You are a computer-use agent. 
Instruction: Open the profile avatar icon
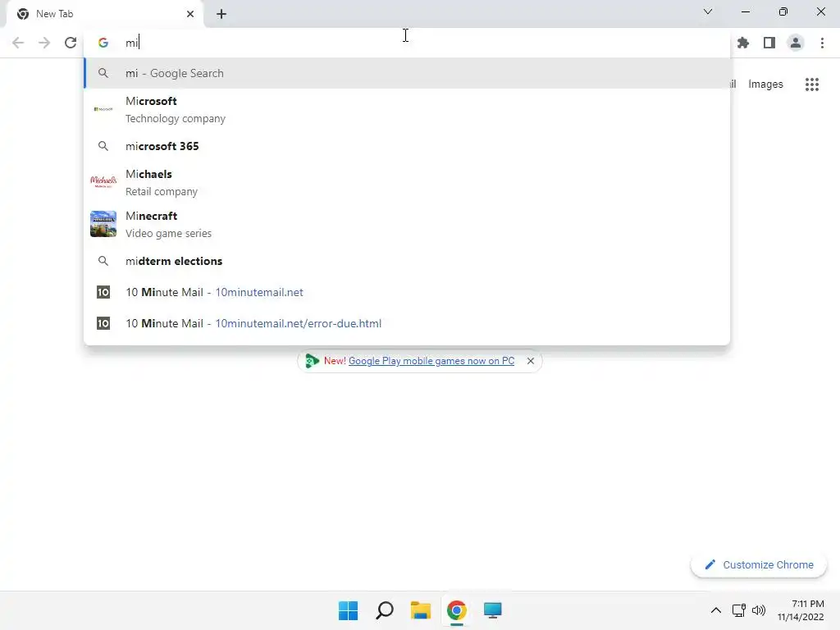(796, 43)
